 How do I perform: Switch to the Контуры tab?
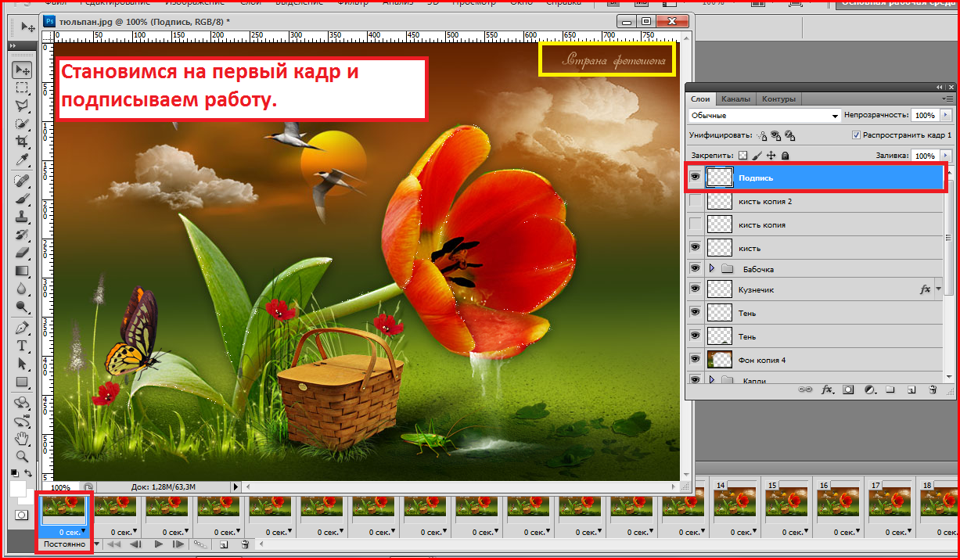click(778, 99)
